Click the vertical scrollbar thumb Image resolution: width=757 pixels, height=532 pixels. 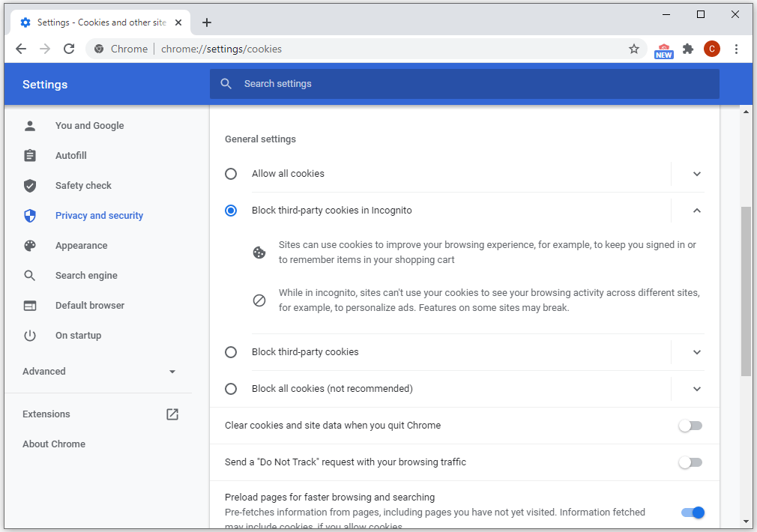pos(746,291)
